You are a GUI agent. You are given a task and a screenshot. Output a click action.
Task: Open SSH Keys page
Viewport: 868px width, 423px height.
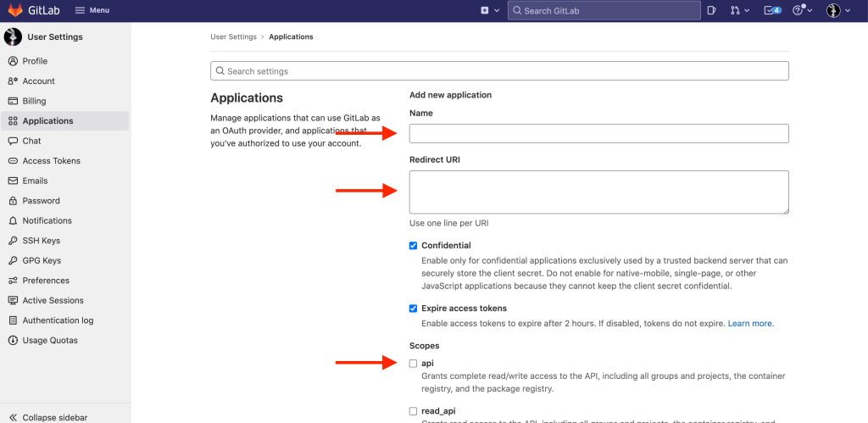(42, 240)
